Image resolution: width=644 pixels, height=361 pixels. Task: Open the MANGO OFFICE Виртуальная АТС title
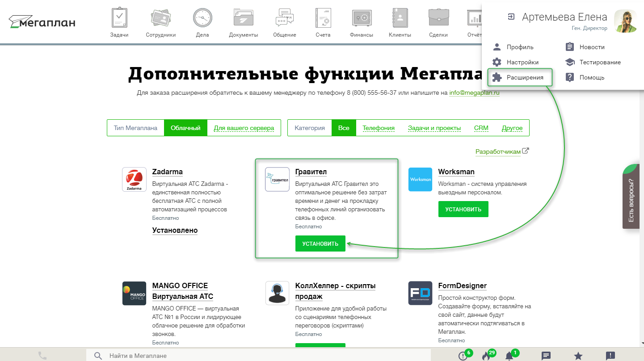tap(183, 291)
